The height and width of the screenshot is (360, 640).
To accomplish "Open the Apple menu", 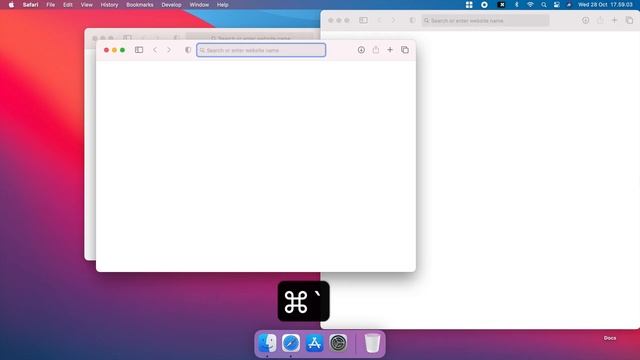I will coord(11,5).
